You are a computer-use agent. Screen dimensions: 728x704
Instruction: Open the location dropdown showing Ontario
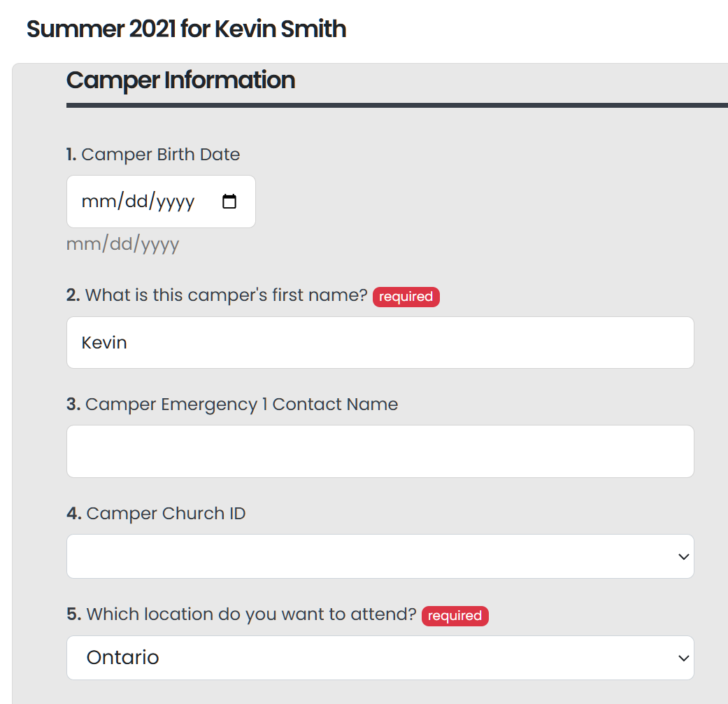tap(380, 658)
